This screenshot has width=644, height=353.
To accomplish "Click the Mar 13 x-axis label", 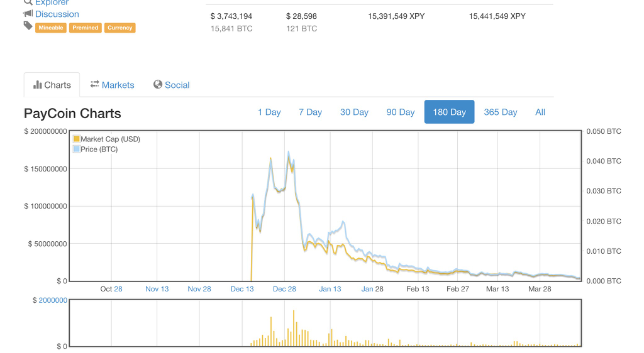I will [497, 289].
